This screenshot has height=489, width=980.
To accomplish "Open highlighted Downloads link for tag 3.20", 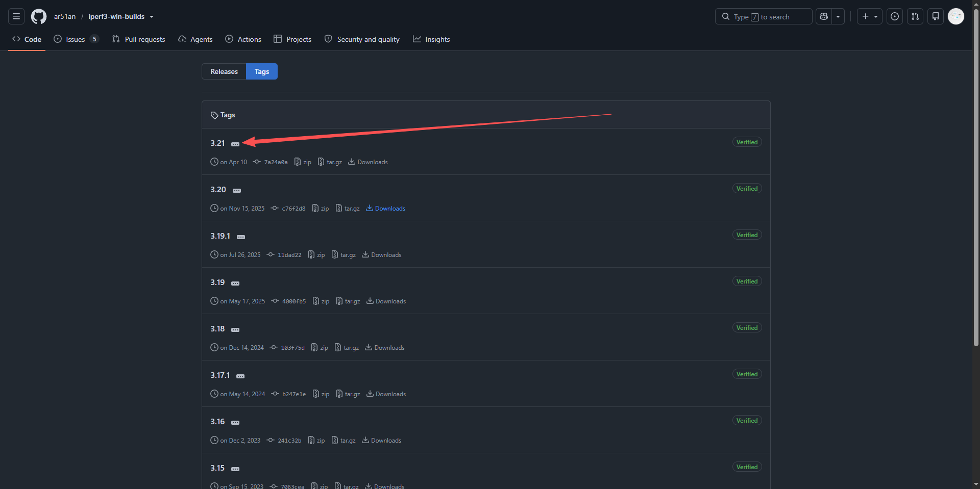I will (x=386, y=209).
